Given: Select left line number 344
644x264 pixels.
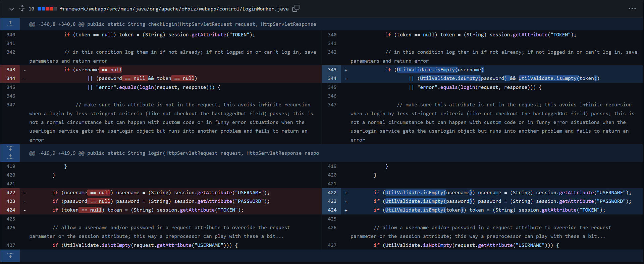Looking at the screenshot, I should point(11,78).
